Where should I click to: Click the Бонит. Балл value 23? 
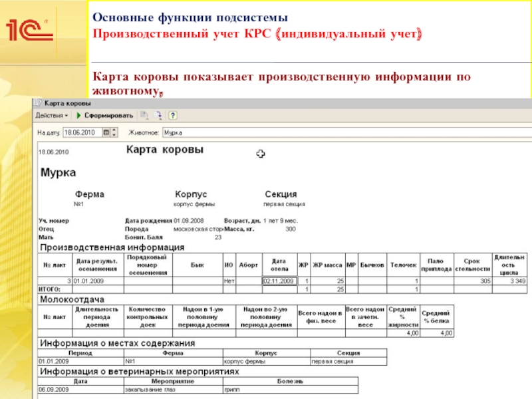click(x=218, y=237)
